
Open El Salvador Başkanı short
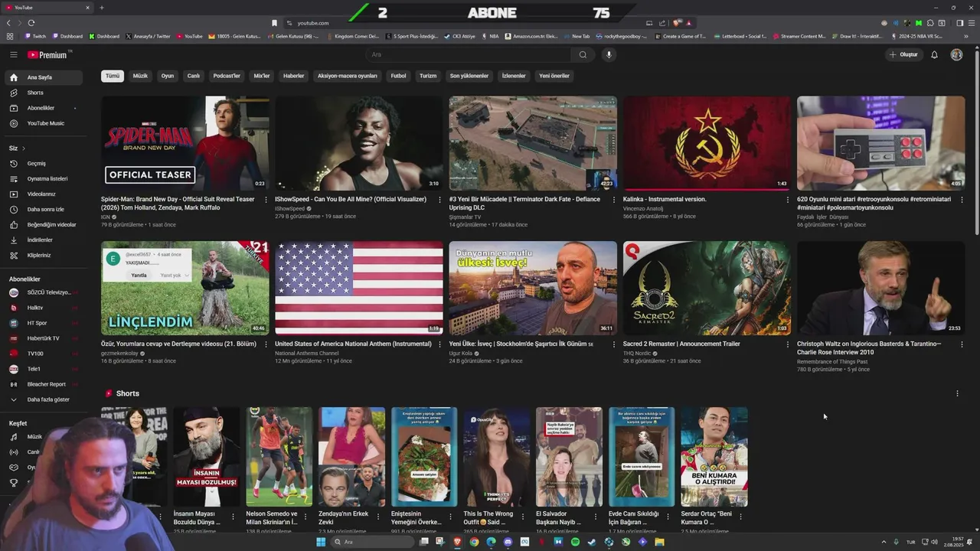[x=569, y=457]
